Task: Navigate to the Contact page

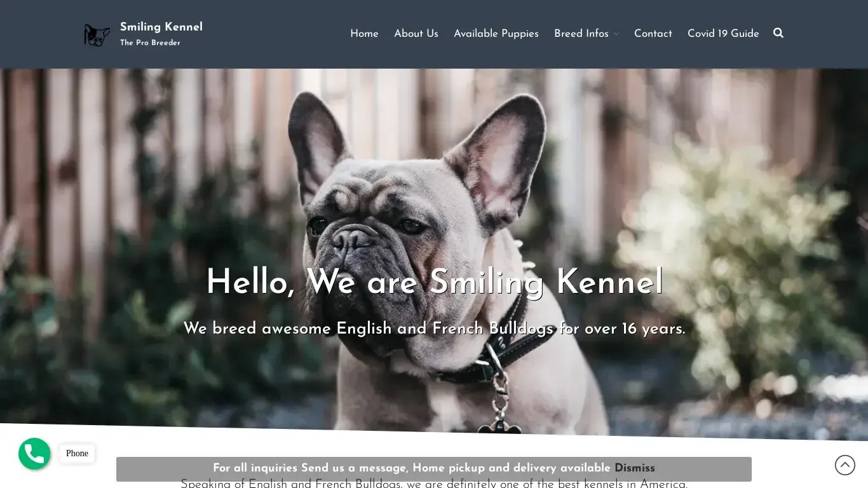Action: 653,34
